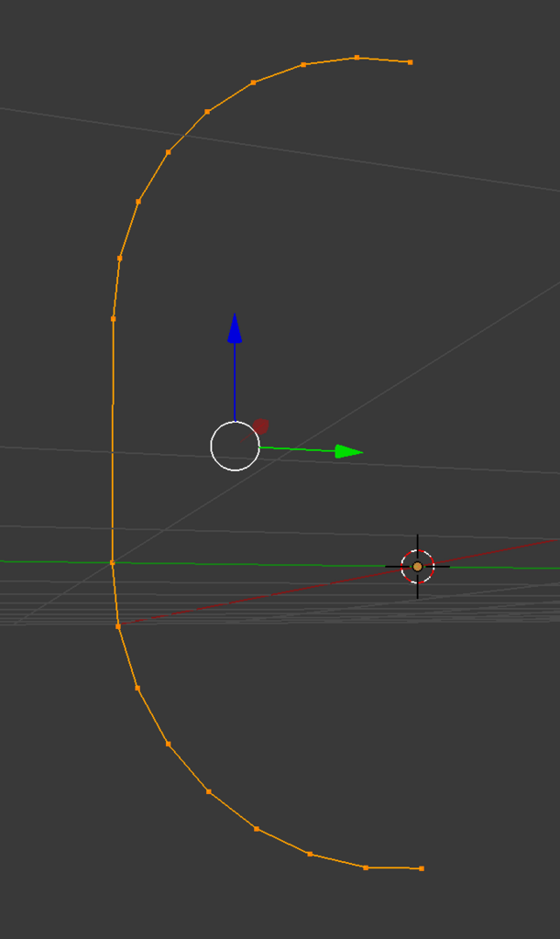This screenshot has width=560, height=939.
Task: Grab the blue Z-axis gizmo arrow
Action: pyautogui.click(x=235, y=328)
